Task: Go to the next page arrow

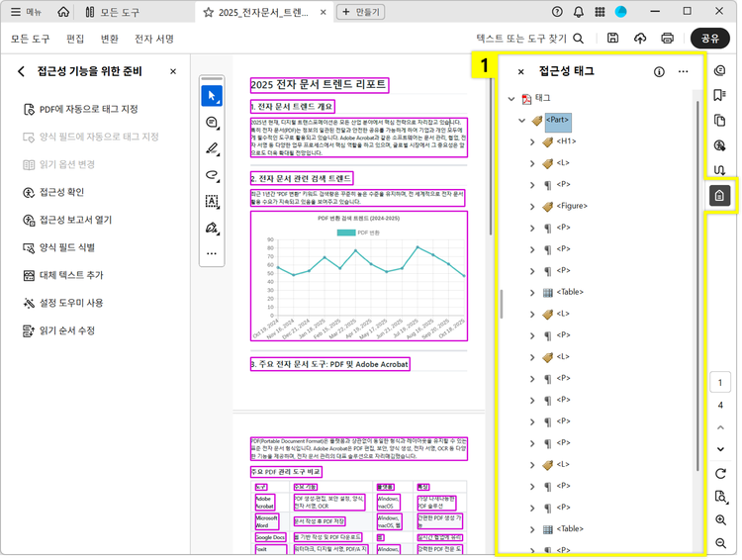Action: click(720, 449)
